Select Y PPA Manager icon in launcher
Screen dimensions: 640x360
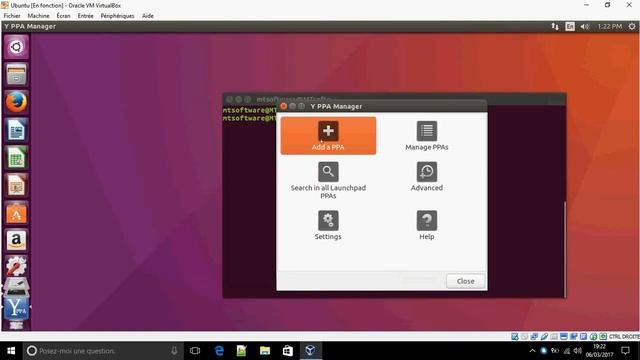tap(16, 309)
